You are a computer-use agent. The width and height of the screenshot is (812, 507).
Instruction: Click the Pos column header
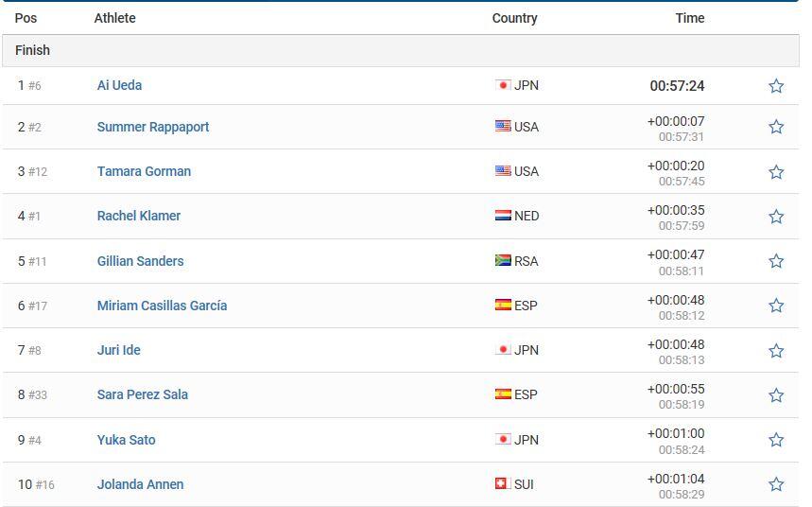pos(26,18)
